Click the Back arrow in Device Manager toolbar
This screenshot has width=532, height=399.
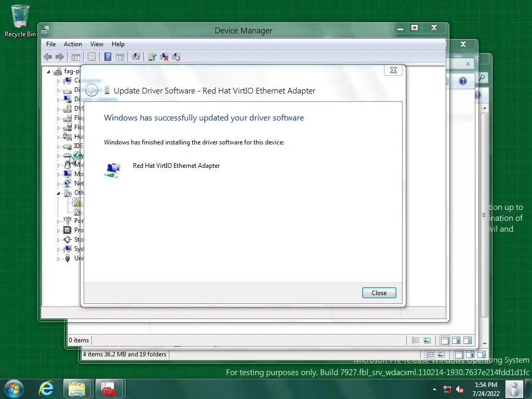[48, 57]
